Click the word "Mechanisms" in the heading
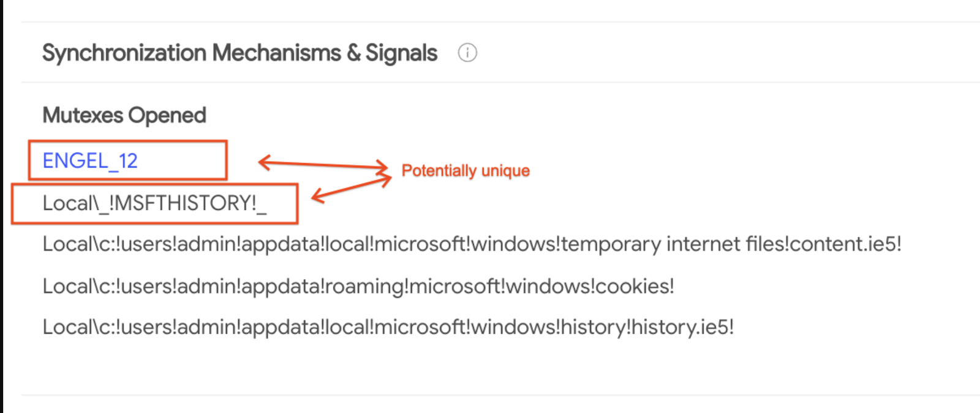 276,53
